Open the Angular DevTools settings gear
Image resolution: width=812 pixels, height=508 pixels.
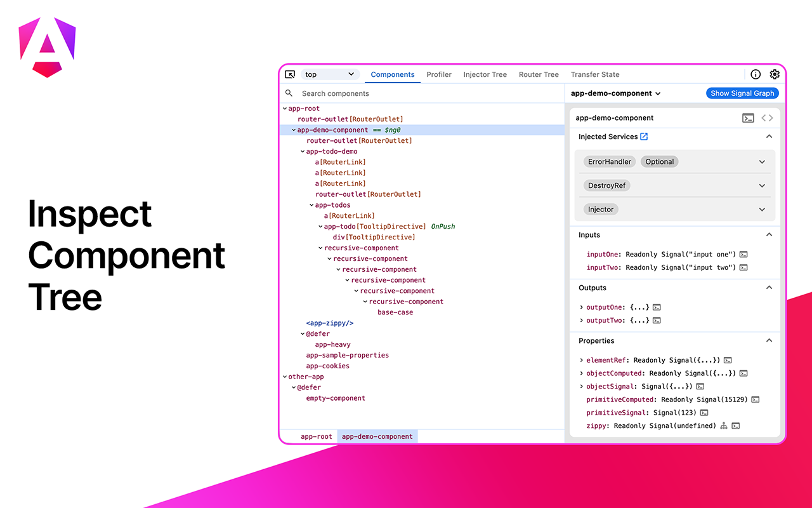pos(775,74)
